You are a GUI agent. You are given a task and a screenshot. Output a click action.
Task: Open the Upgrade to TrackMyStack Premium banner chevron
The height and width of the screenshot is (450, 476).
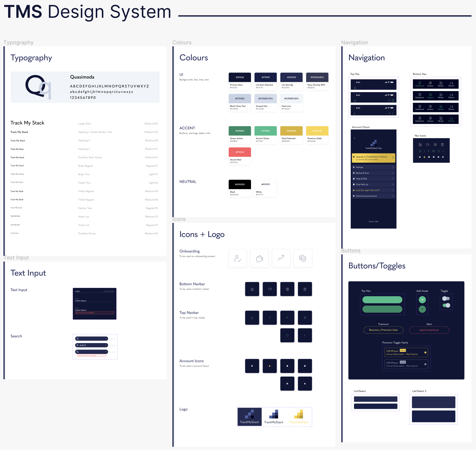pyautogui.click(x=393, y=158)
